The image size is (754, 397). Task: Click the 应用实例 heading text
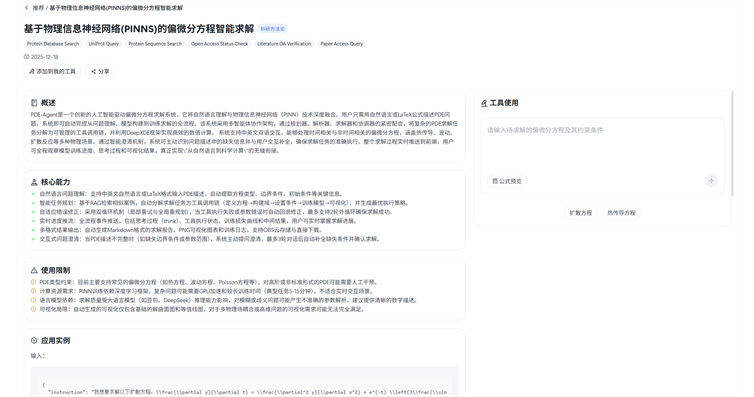point(55,340)
